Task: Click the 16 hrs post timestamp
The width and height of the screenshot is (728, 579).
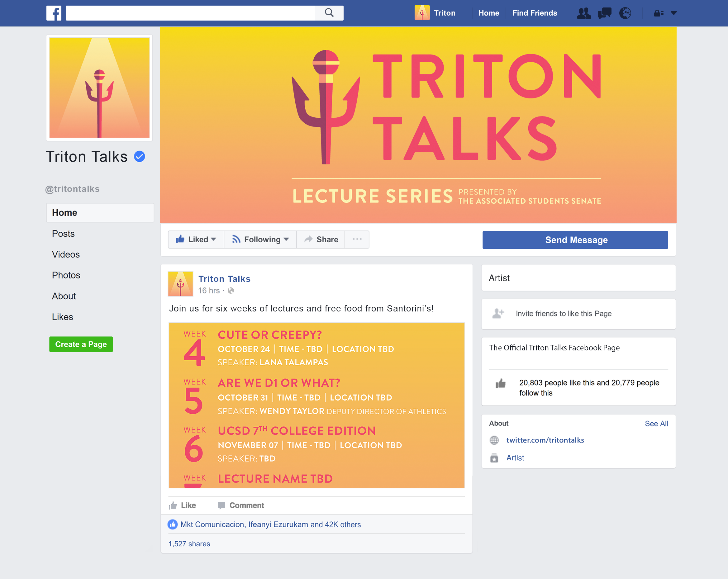Action: 209,290
